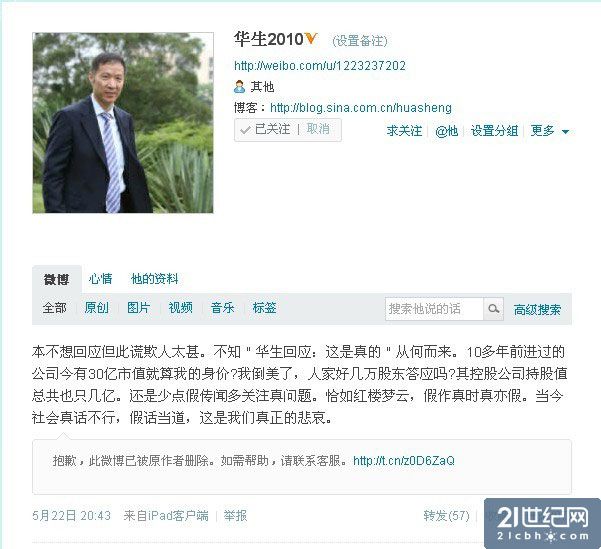Open the 高级搜索 advanced search link

(x=537, y=309)
